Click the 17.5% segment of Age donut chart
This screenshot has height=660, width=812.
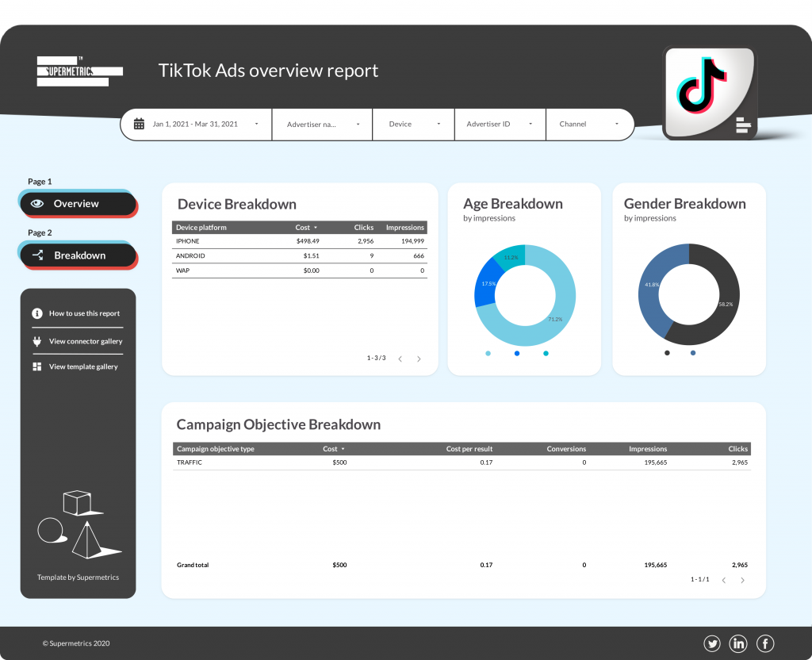pos(486,284)
